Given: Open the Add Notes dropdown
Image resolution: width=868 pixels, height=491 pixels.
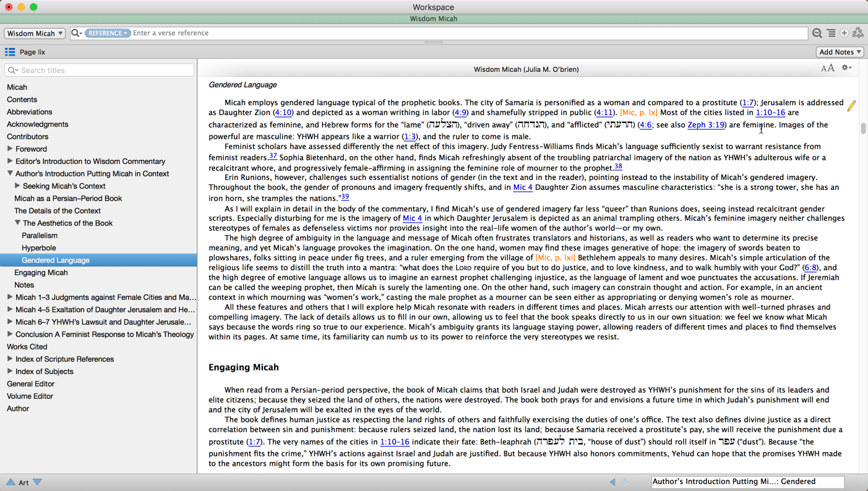Looking at the screenshot, I should [840, 52].
